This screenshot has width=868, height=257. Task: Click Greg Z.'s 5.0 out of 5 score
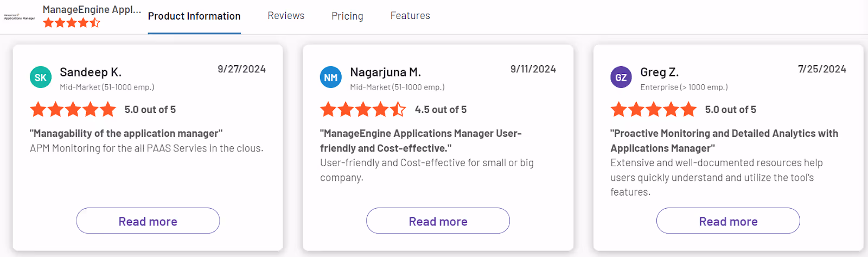tap(730, 110)
